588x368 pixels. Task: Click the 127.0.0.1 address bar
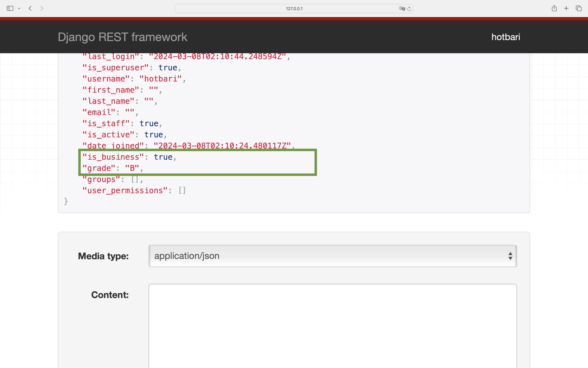tap(294, 9)
